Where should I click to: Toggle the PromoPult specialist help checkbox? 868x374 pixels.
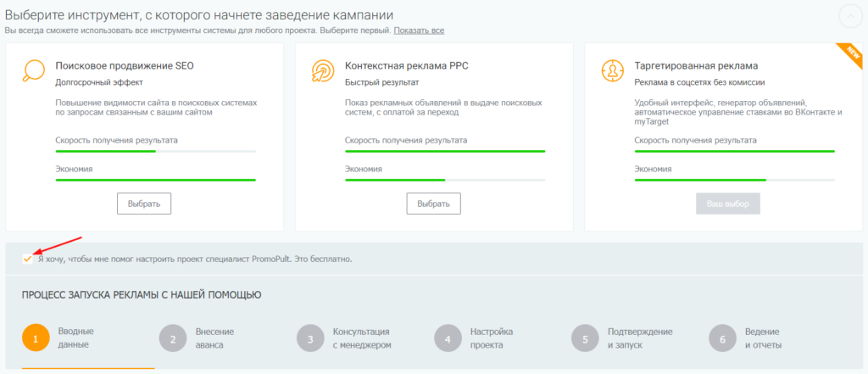coord(28,259)
